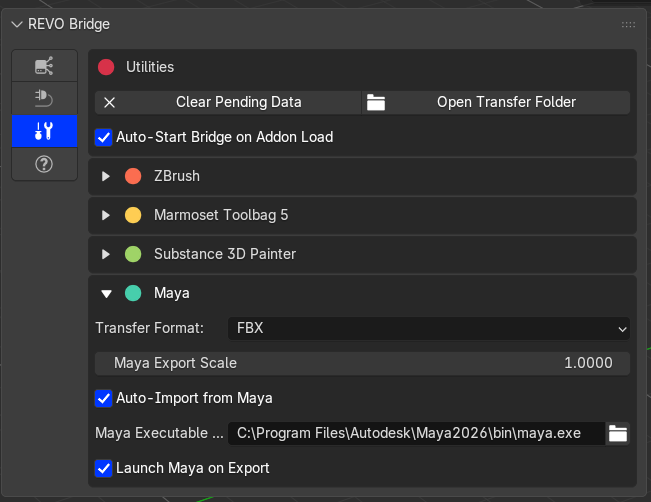This screenshot has width=651, height=502.
Task: Toggle Auto-Import from Maya checkbox
Action: coord(103,399)
